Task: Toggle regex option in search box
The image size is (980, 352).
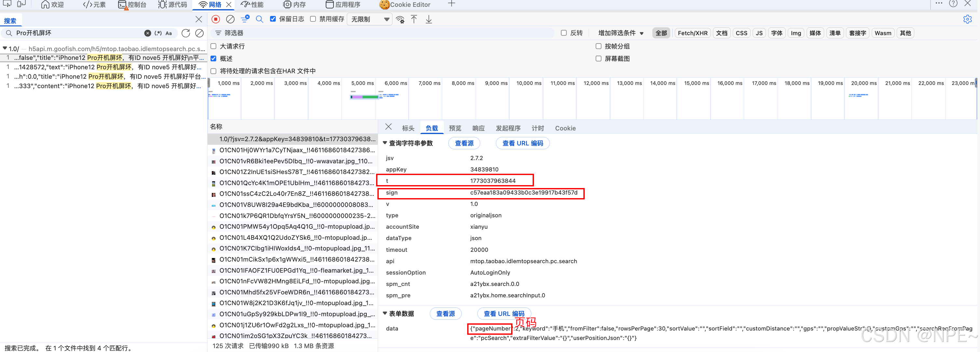Action: coord(158,33)
